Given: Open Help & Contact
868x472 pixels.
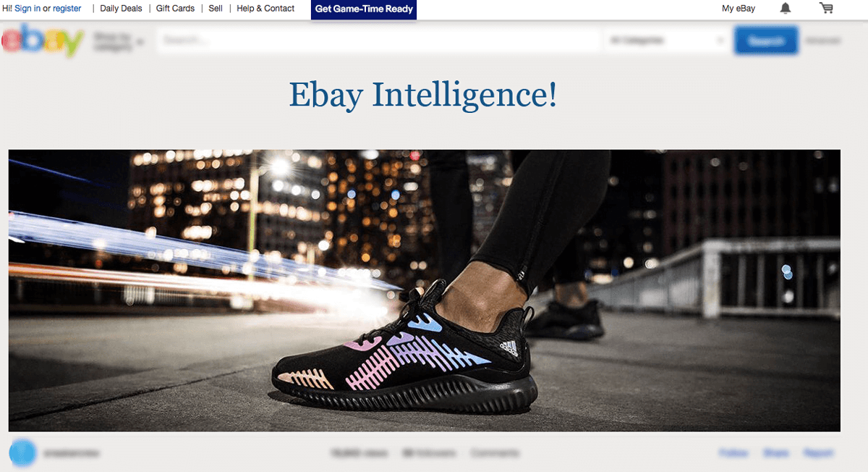Looking at the screenshot, I should point(265,9).
